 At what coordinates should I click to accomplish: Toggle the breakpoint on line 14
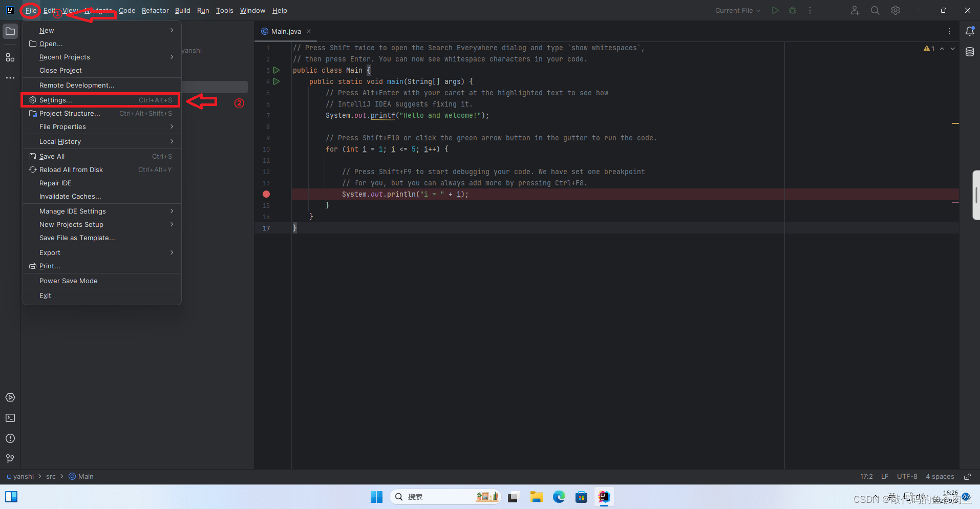pyautogui.click(x=266, y=194)
